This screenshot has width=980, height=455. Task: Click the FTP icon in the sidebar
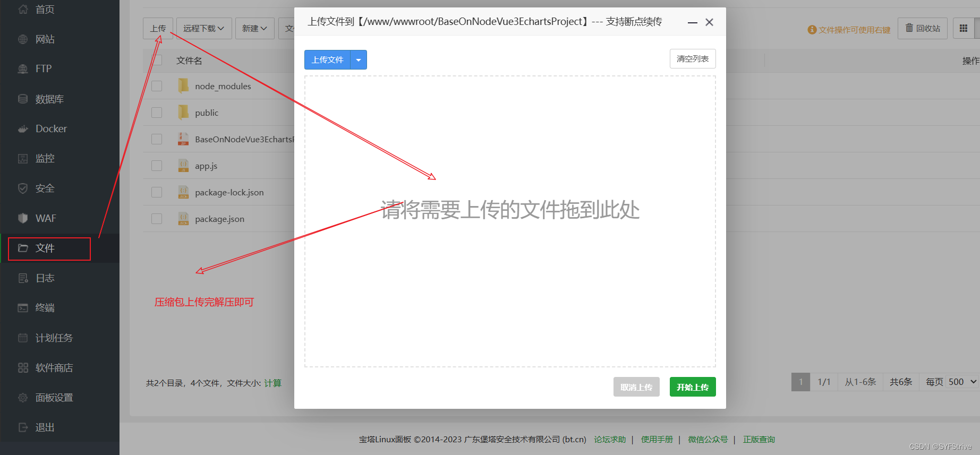pos(23,68)
